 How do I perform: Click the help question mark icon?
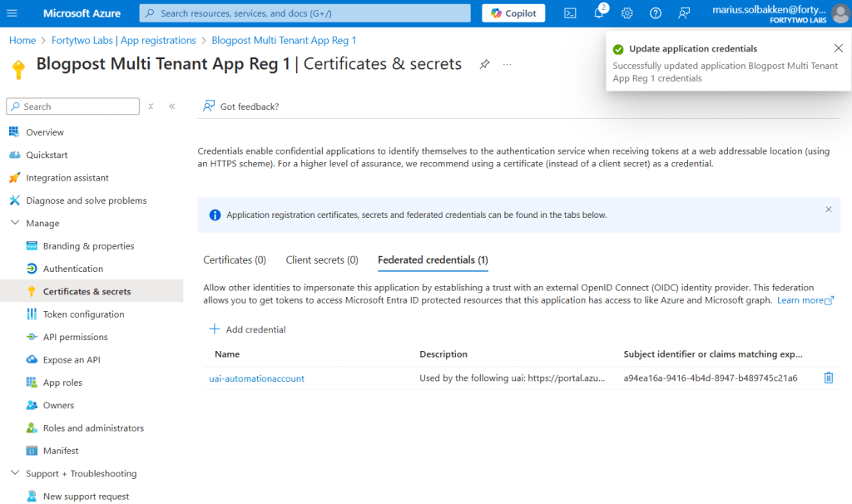[x=656, y=13]
